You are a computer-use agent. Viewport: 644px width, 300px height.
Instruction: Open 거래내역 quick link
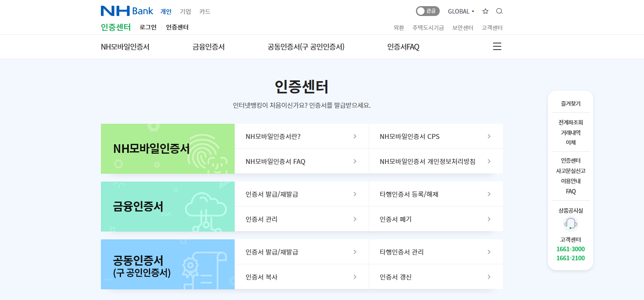[571, 133]
